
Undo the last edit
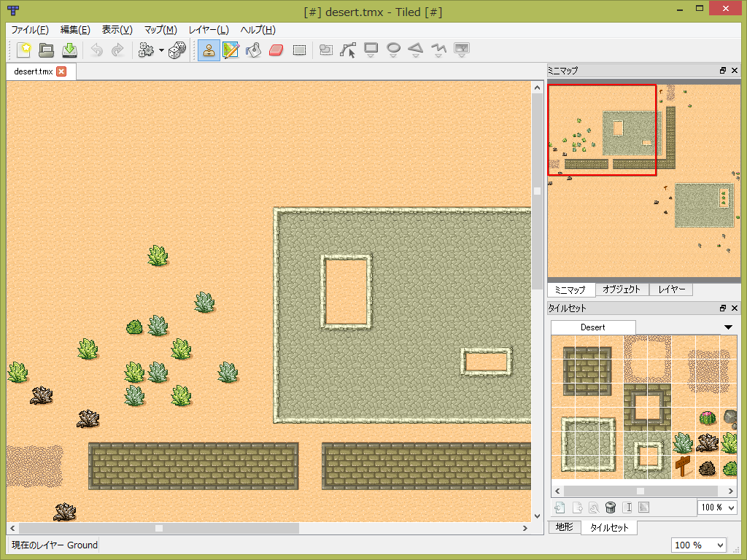tap(96, 50)
